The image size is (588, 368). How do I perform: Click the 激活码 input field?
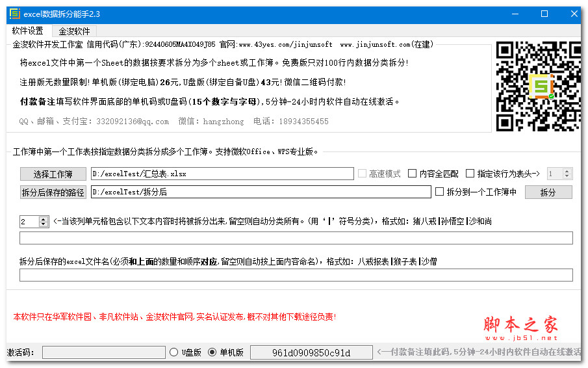pos(104,352)
